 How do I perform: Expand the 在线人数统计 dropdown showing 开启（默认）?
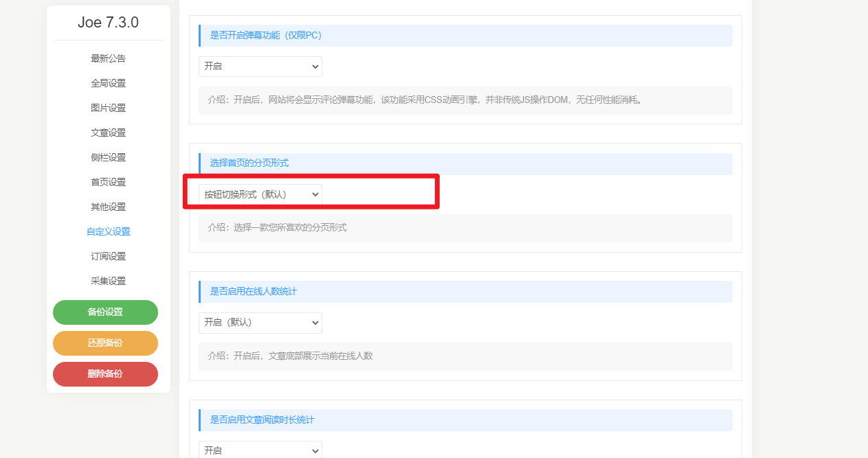click(x=260, y=323)
